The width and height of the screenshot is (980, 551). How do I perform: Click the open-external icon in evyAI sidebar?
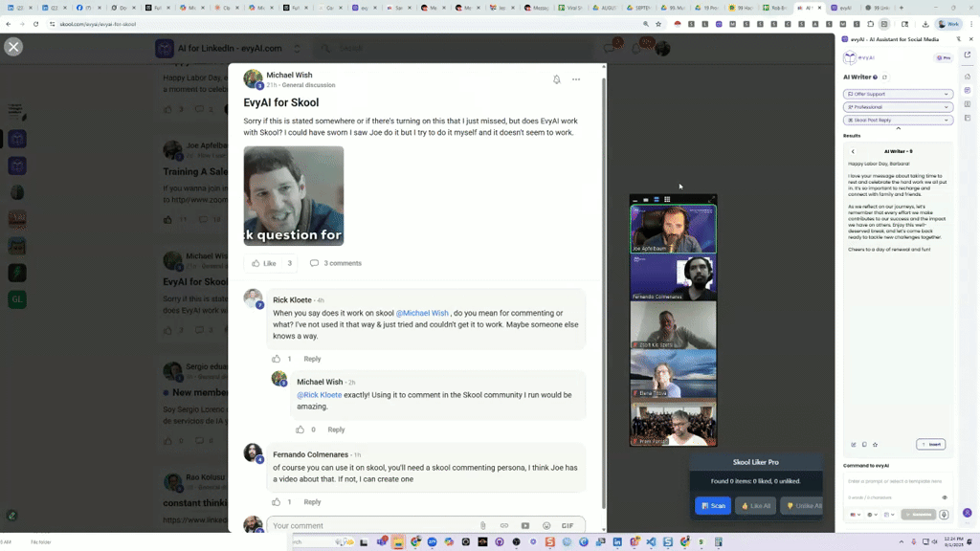(x=968, y=55)
